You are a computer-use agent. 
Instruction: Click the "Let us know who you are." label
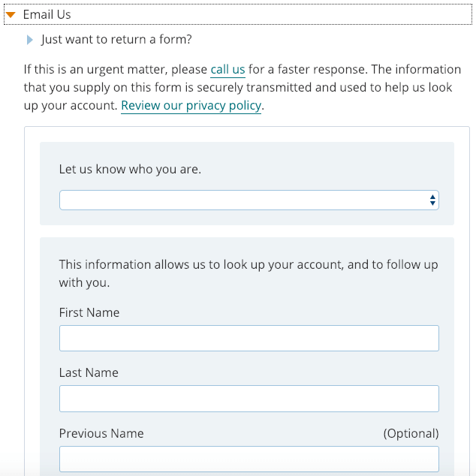[130, 169]
